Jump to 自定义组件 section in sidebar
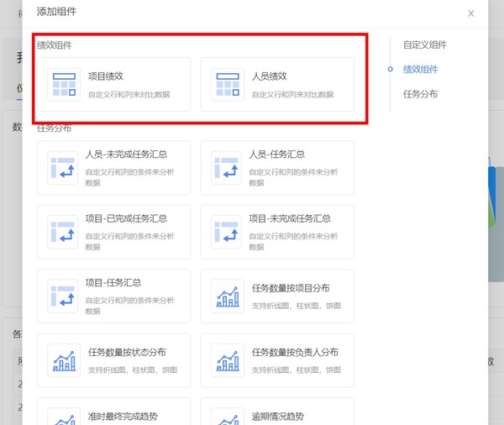Image resolution: width=504 pixels, height=425 pixels. [x=424, y=45]
